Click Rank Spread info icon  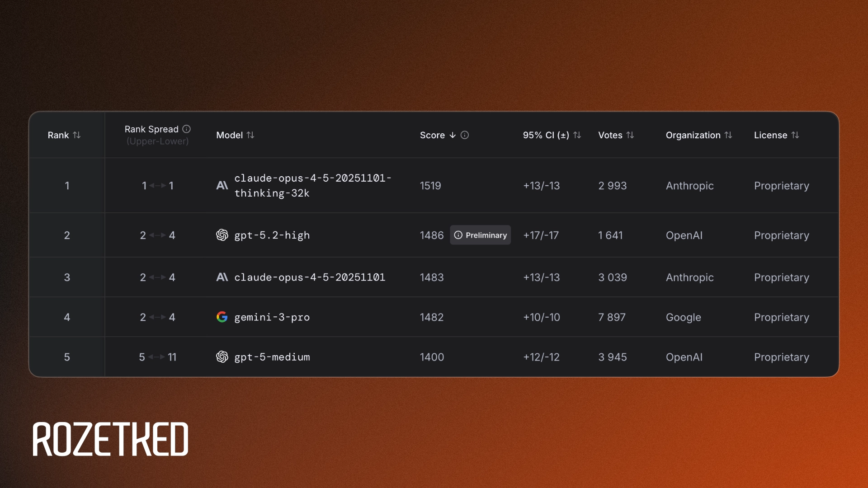pyautogui.click(x=186, y=129)
